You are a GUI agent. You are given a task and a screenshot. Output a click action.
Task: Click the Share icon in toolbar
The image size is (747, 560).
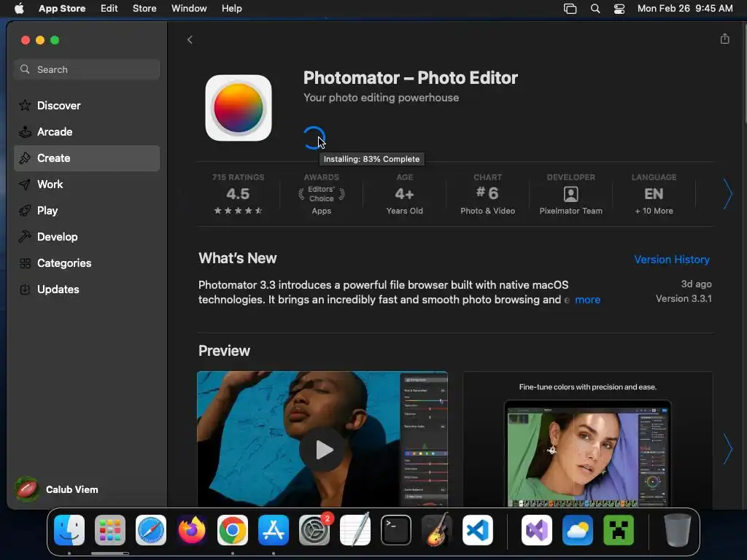coord(724,39)
